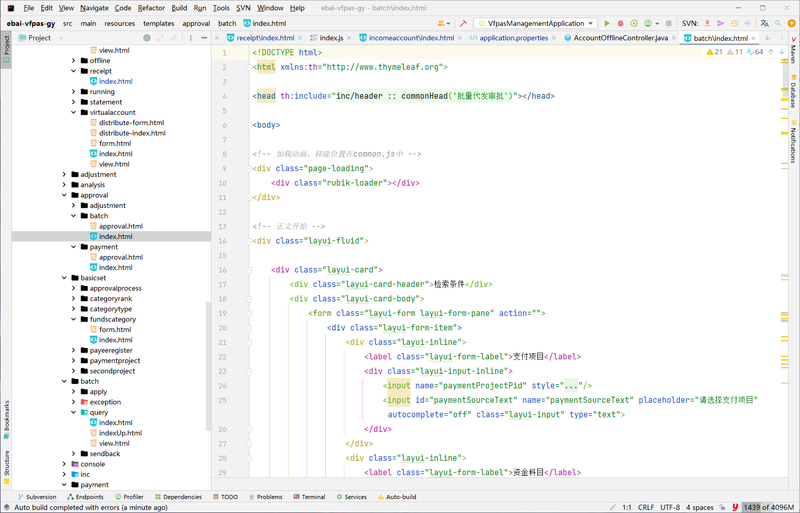Click the Select Opened File target icon
The image size is (800, 513).
(x=146, y=38)
